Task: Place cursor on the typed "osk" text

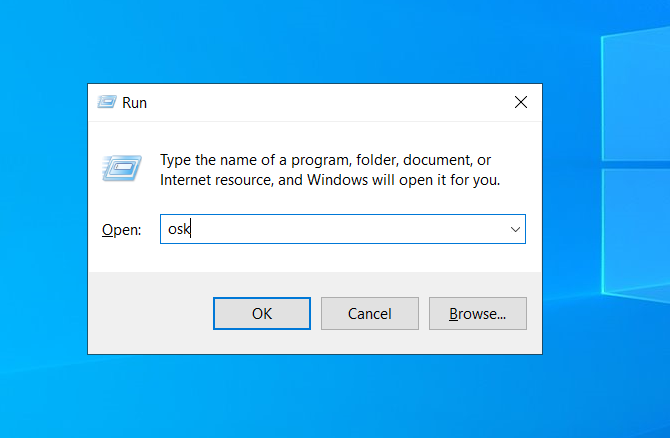Action: coord(179,229)
